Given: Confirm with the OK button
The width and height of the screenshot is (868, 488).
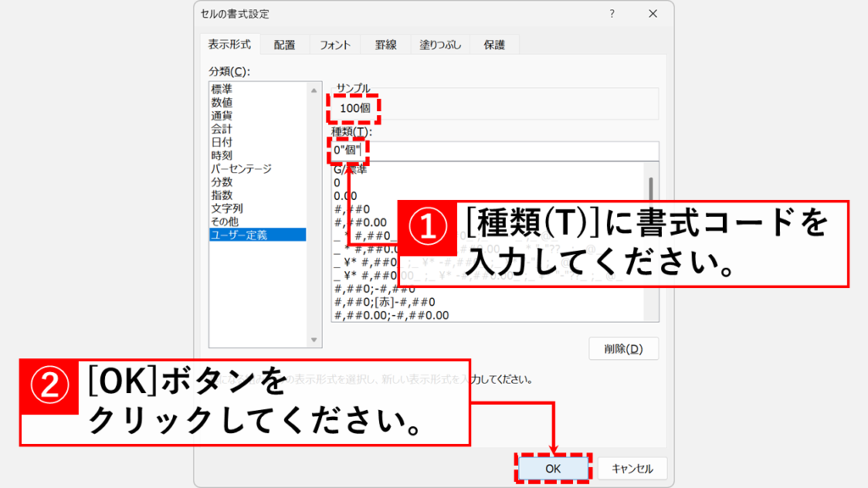Looking at the screenshot, I should [x=553, y=469].
